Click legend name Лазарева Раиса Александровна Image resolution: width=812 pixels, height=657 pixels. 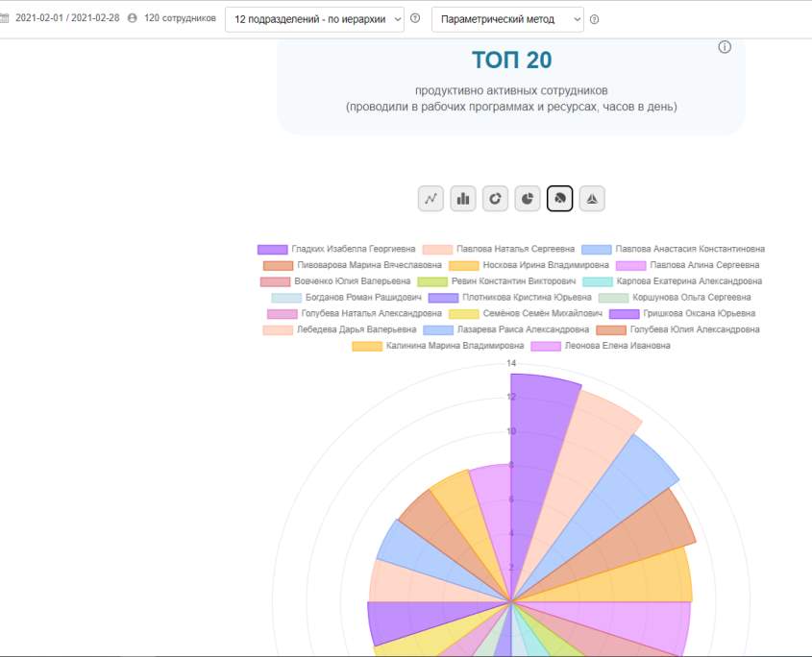523,329
